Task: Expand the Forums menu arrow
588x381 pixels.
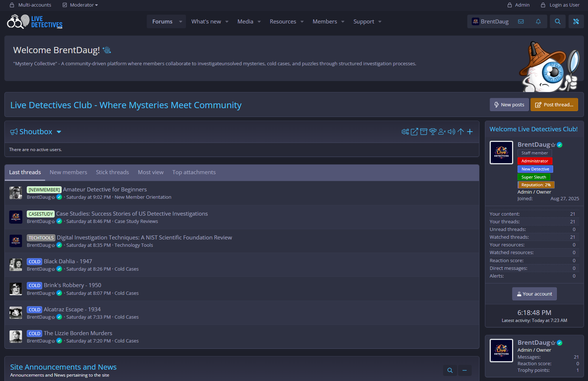Action: pyautogui.click(x=180, y=22)
